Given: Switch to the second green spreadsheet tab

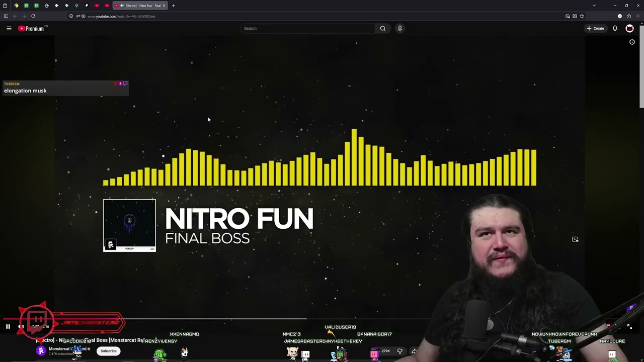Looking at the screenshot, I should [x=36, y=6].
